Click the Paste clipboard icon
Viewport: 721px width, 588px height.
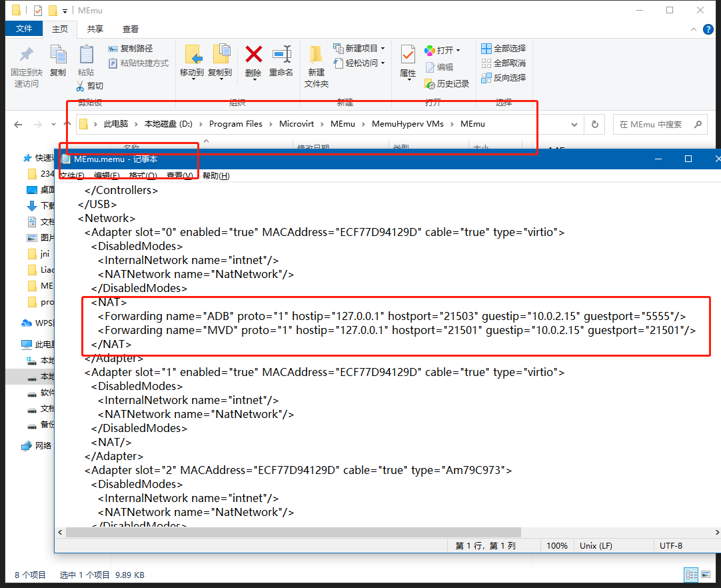(86, 54)
